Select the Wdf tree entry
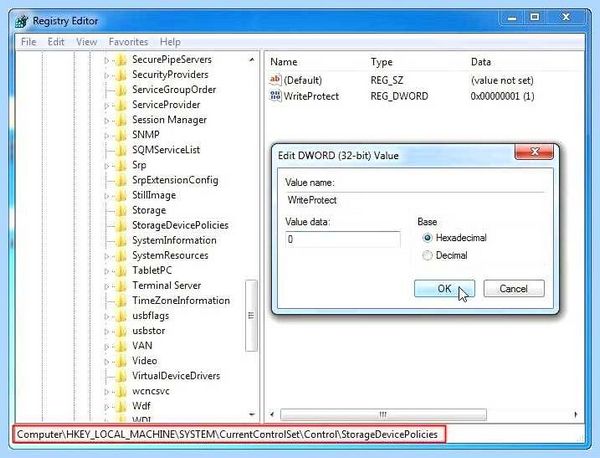600x458 pixels. point(141,406)
